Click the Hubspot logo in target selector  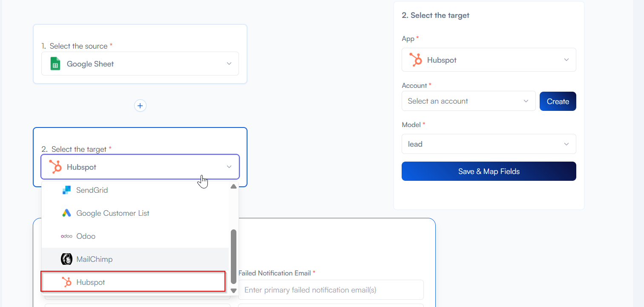click(x=55, y=167)
